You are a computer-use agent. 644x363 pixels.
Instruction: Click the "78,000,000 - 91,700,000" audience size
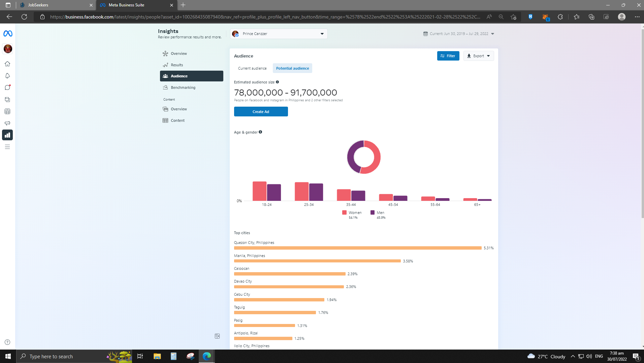pyautogui.click(x=286, y=93)
